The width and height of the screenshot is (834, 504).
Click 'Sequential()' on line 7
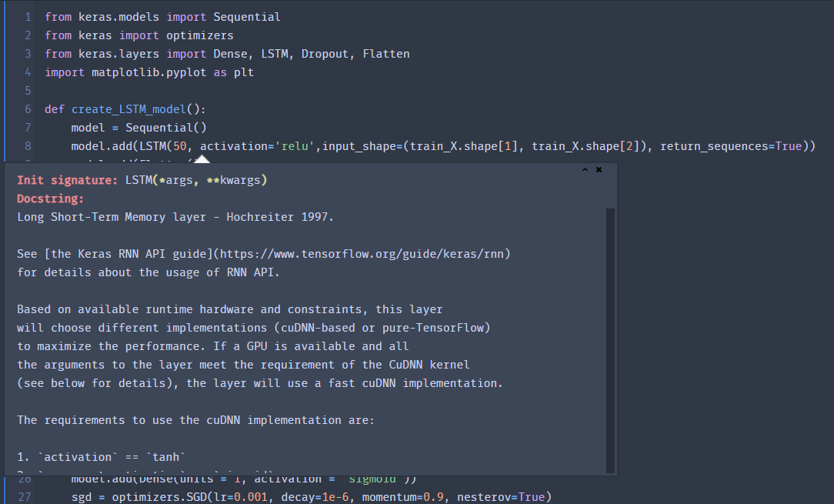[x=166, y=128]
